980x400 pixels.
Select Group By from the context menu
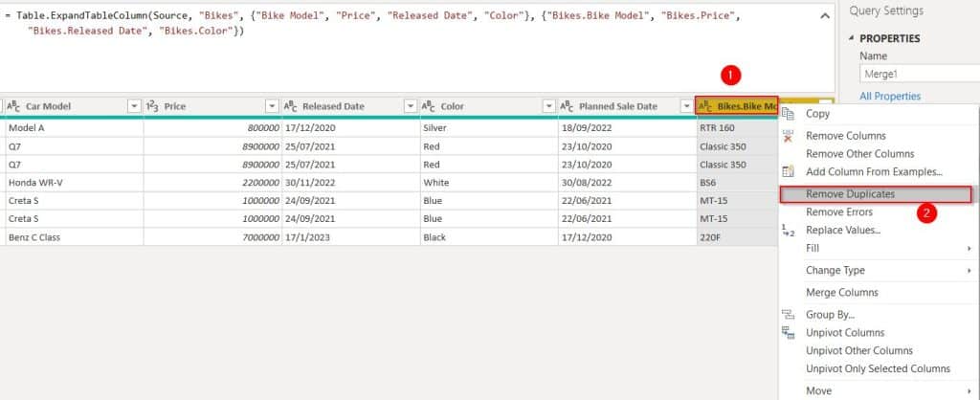pos(830,315)
